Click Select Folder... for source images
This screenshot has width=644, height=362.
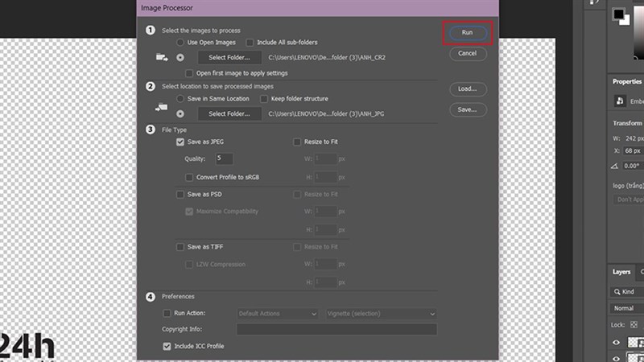(x=229, y=57)
